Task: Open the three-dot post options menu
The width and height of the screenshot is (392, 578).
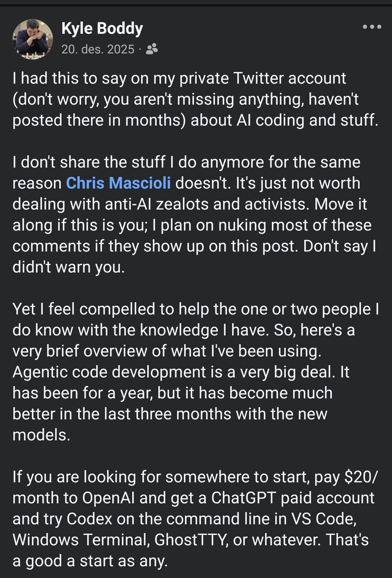Action: pos(372,27)
